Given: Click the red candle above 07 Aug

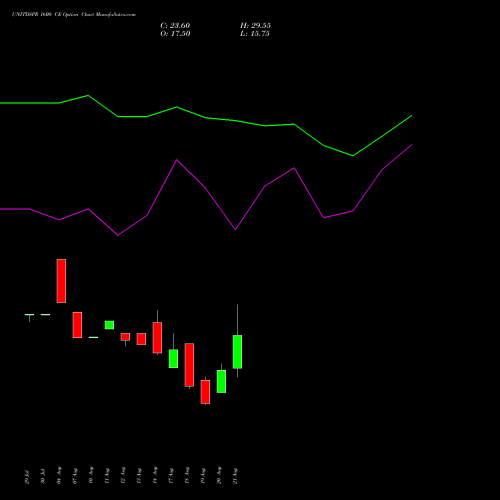Looking at the screenshot, I should click(x=77, y=325).
